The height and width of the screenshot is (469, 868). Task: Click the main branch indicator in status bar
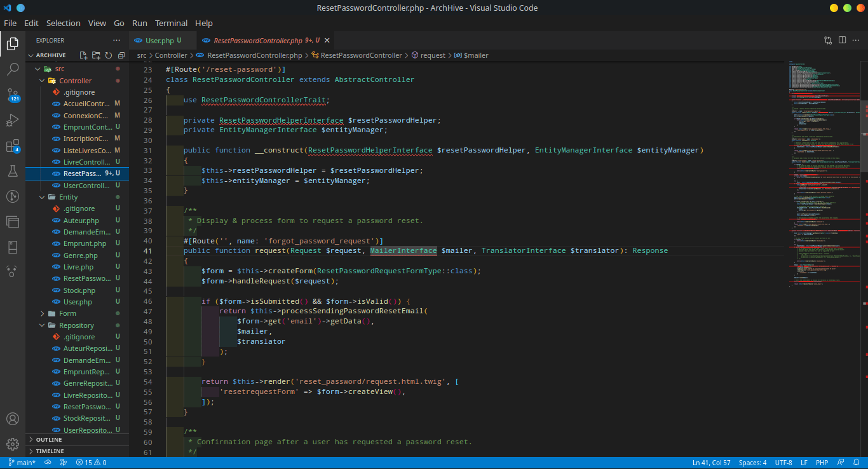(22, 463)
